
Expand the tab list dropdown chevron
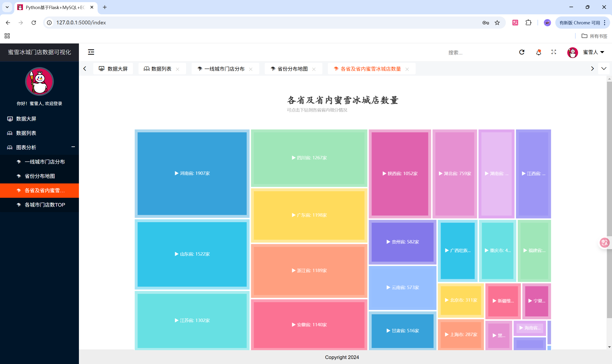point(604,69)
